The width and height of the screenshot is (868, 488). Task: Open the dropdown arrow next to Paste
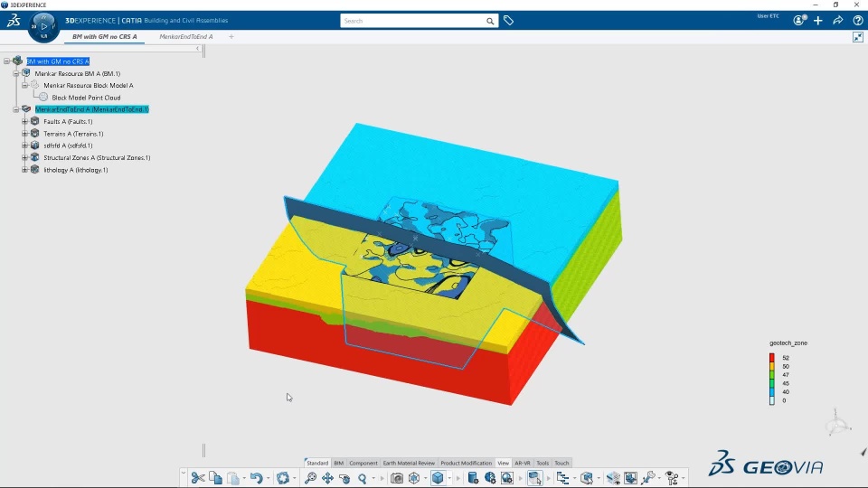click(244, 478)
